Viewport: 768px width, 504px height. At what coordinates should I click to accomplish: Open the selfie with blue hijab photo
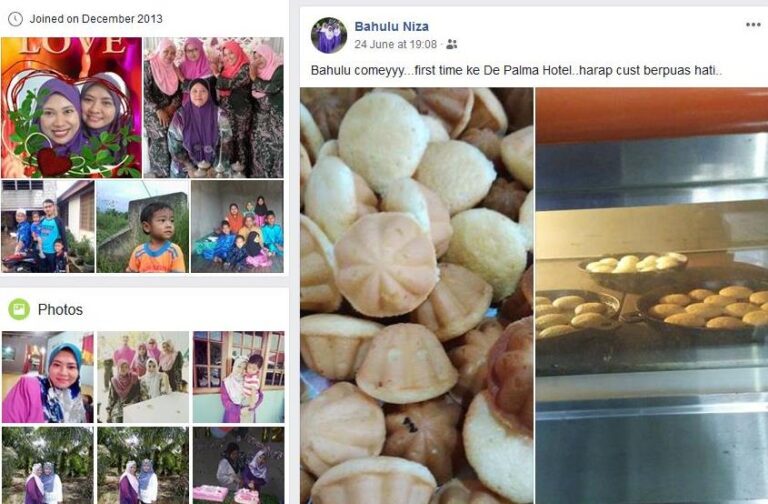[48, 377]
